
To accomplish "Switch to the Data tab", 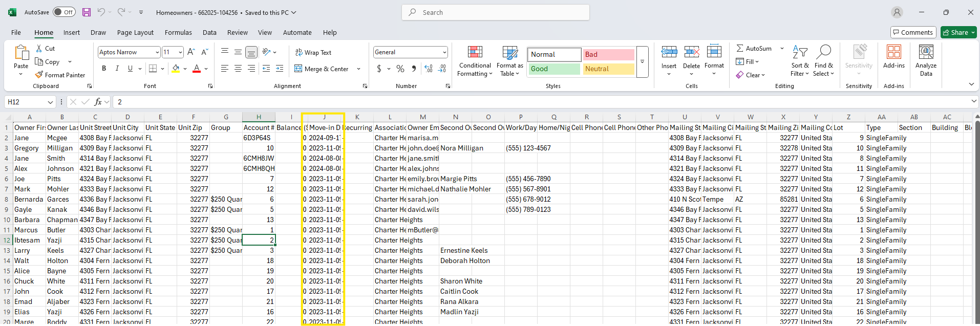I will point(209,32).
